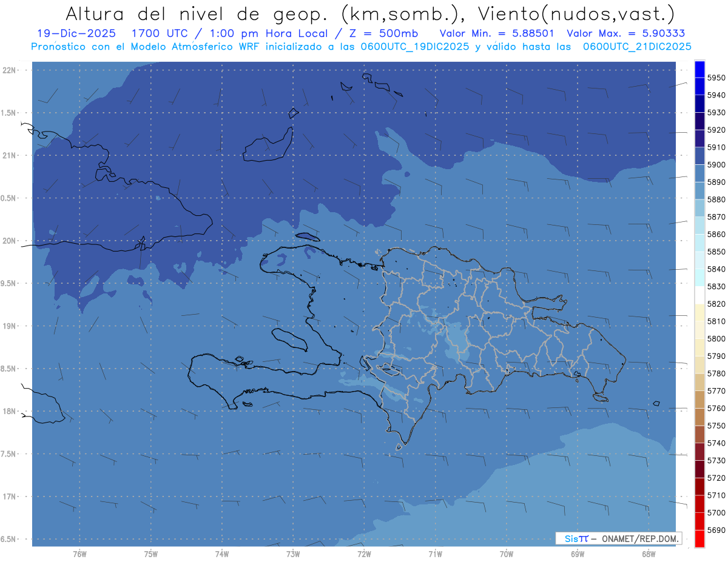Click the '5820' colorbar value
728x562 pixels.
[x=716, y=304]
